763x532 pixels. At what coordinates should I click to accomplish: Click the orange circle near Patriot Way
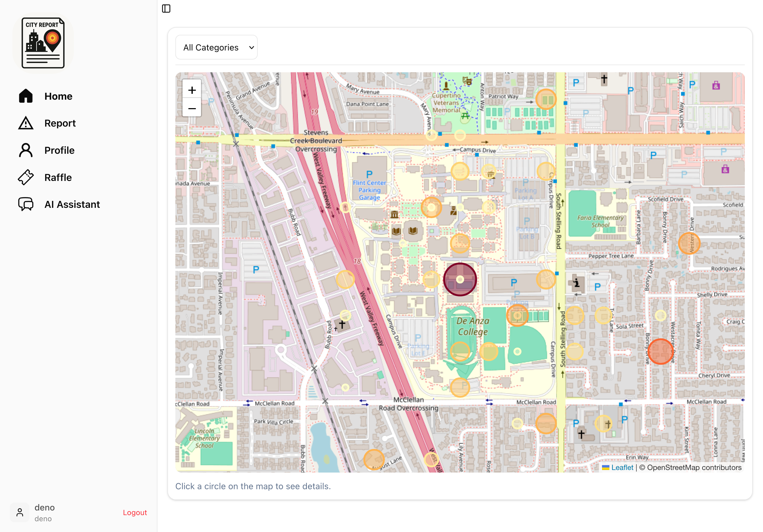coord(546,99)
